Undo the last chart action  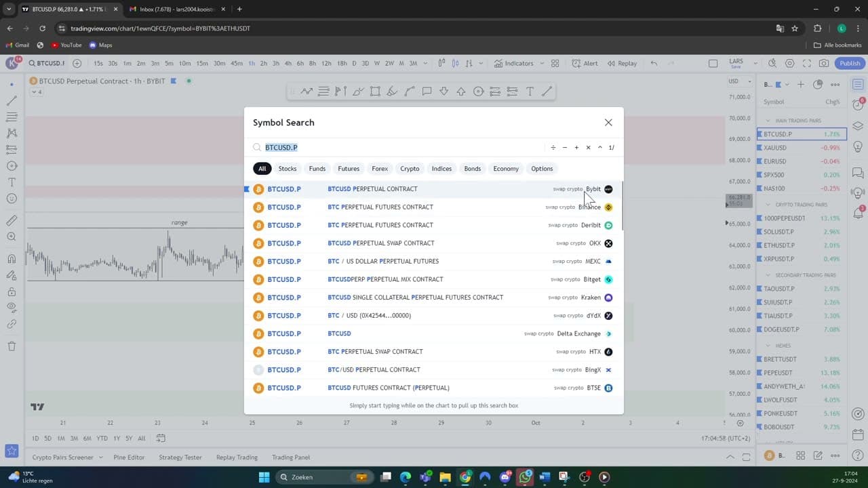click(654, 63)
